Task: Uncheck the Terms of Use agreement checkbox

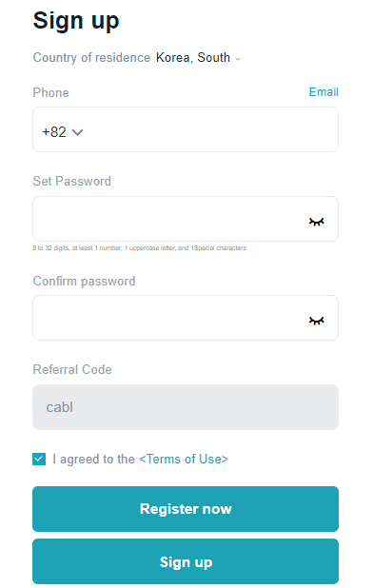Action: [39, 459]
